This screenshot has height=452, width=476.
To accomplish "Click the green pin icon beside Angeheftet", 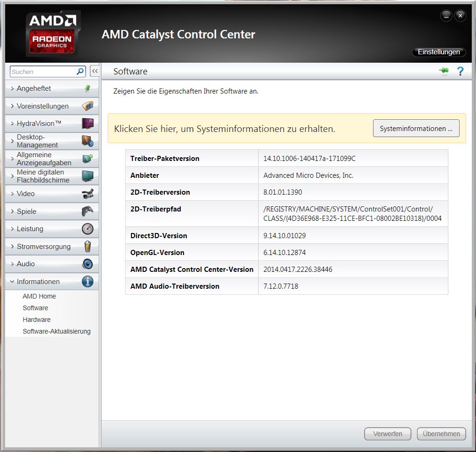I will pos(88,88).
